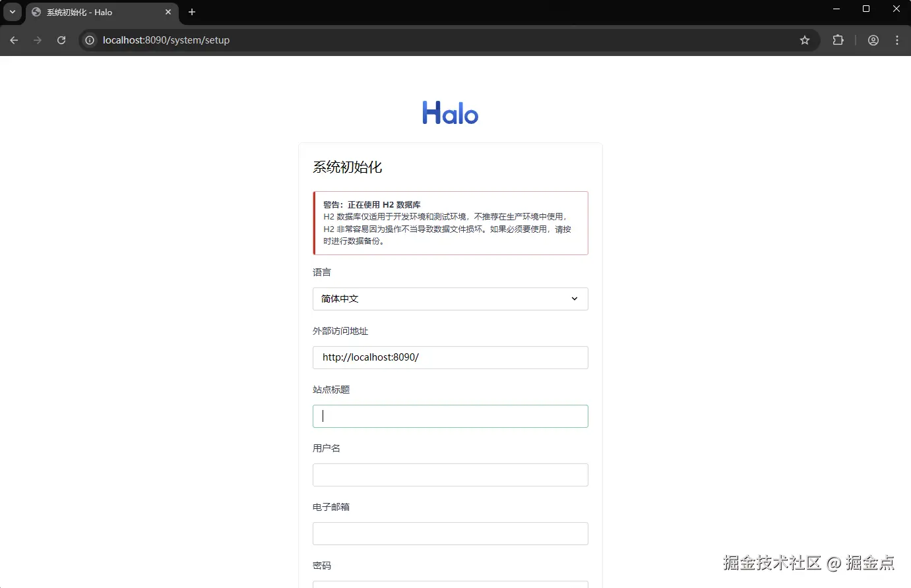Image resolution: width=911 pixels, height=588 pixels.
Task: Click the 电子邮箱 input field
Action: pyautogui.click(x=451, y=533)
